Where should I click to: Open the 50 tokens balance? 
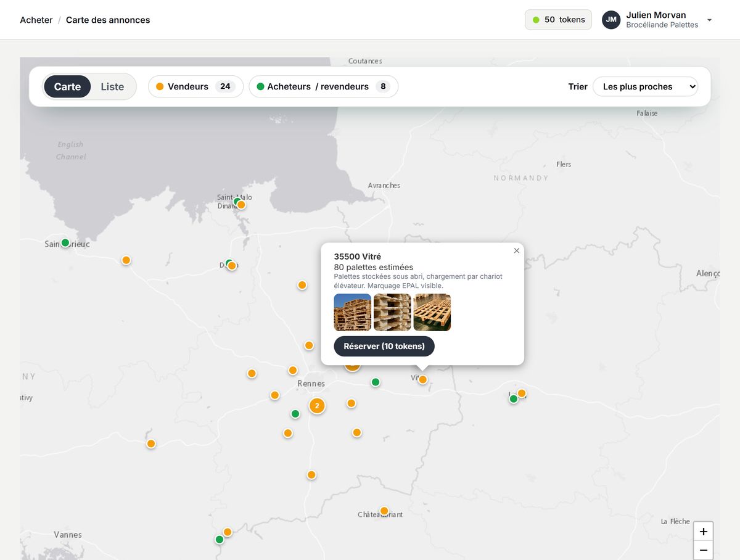558,20
